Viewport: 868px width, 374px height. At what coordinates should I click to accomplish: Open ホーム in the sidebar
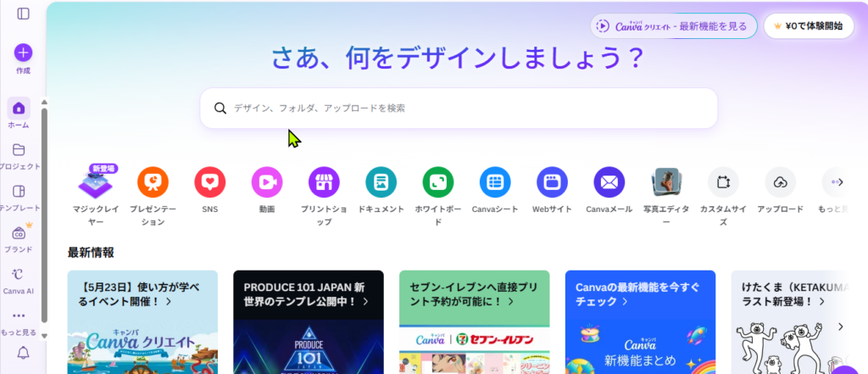tap(19, 113)
